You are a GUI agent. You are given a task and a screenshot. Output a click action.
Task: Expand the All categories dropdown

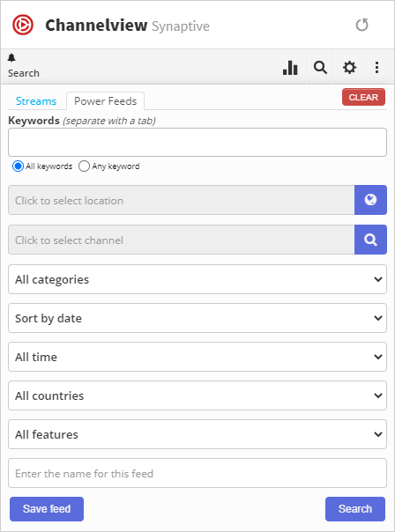pyautogui.click(x=197, y=279)
